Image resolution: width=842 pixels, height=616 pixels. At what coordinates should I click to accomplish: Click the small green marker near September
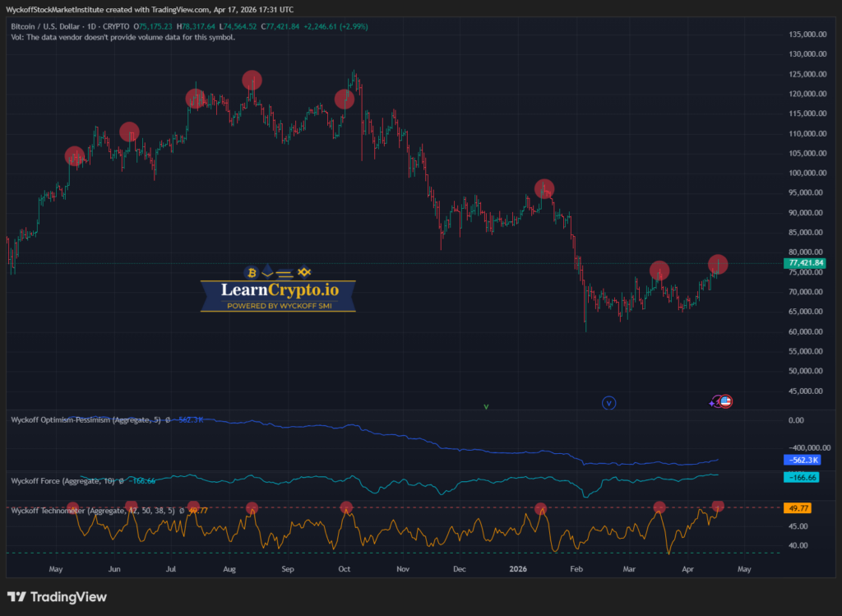pyautogui.click(x=486, y=405)
